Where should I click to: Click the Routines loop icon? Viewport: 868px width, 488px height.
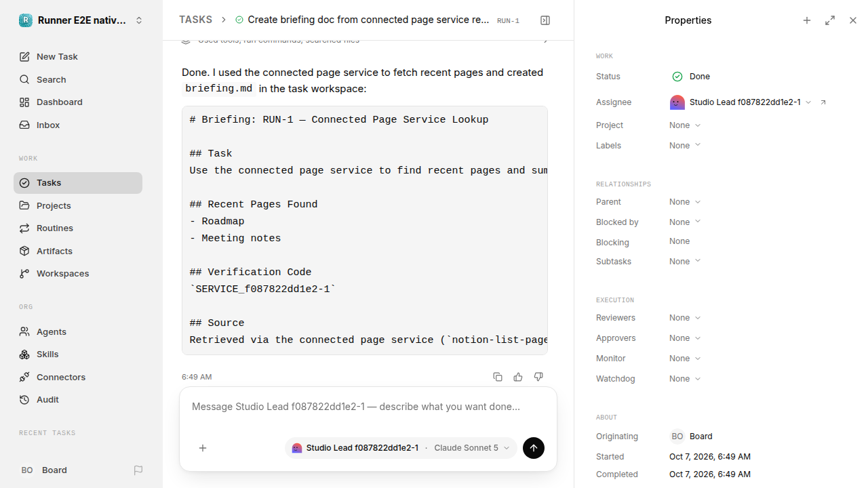(24, 228)
